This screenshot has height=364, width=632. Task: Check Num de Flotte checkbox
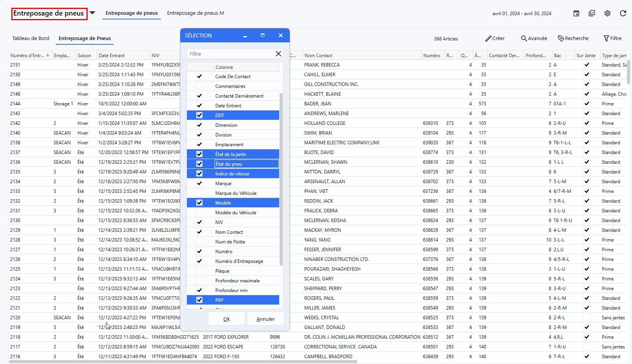(x=199, y=242)
